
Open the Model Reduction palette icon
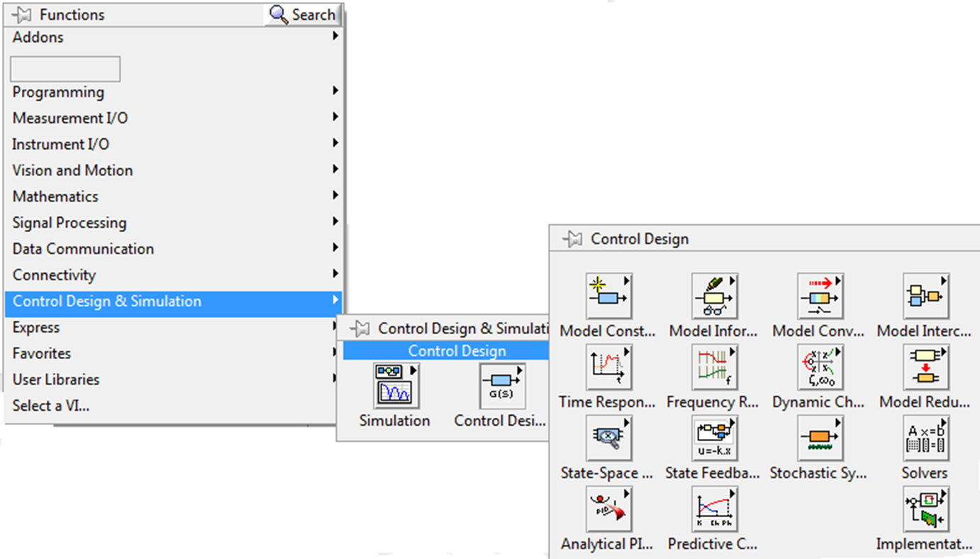coord(925,367)
